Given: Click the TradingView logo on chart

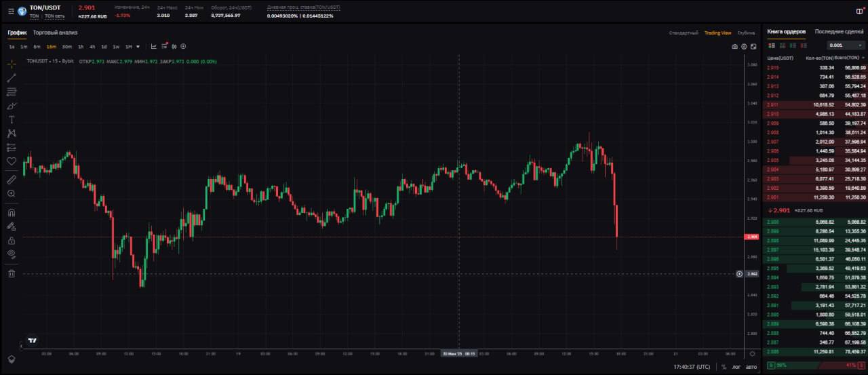Looking at the screenshot, I should point(32,340).
